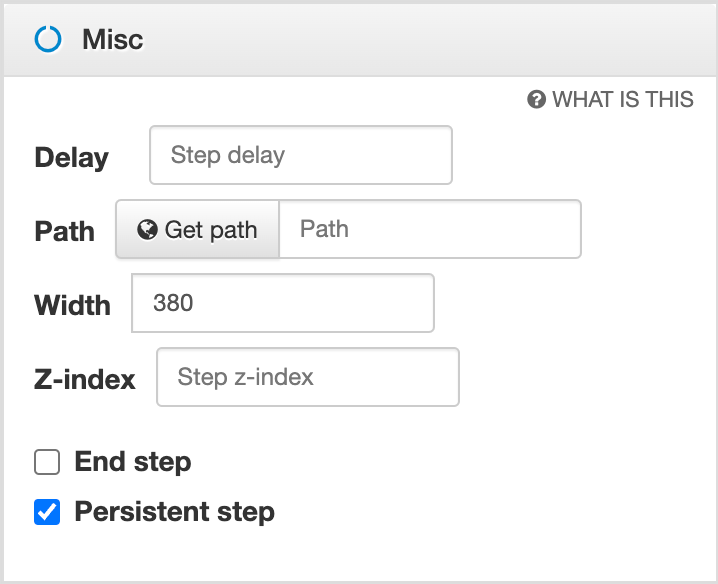This screenshot has width=718, height=584.
Task: Collapse the Misc panel via its title
Action: (113, 39)
